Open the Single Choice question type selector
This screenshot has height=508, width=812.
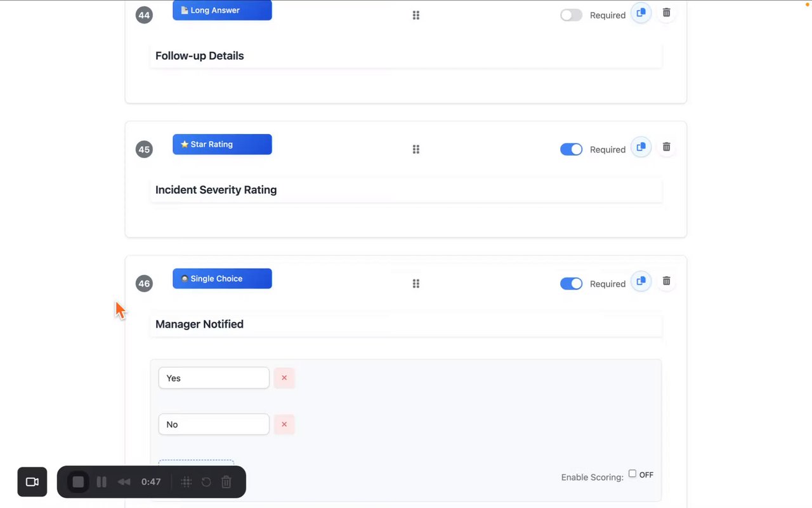(x=222, y=279)
